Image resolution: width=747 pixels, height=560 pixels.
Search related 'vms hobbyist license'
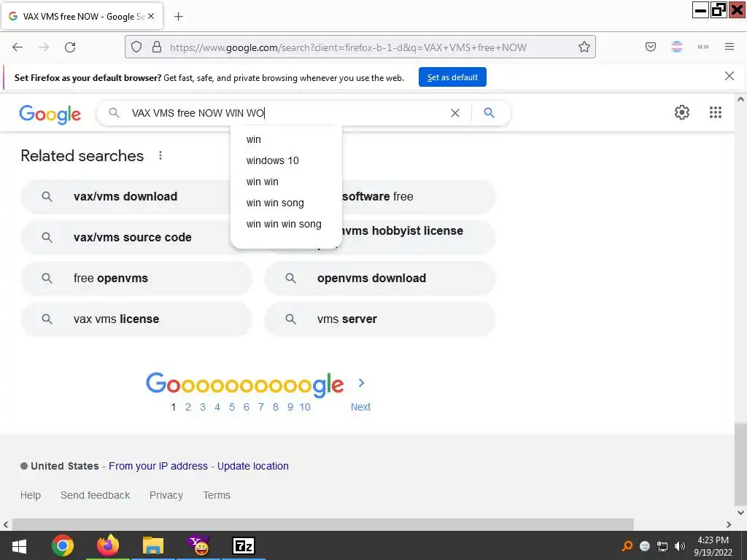(418, 237)
